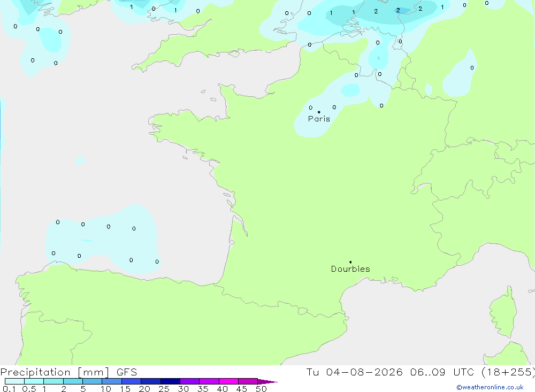The image size is (535, 392).
Task: Click the legend scale value 25
Action: click(x=164, y=389)
